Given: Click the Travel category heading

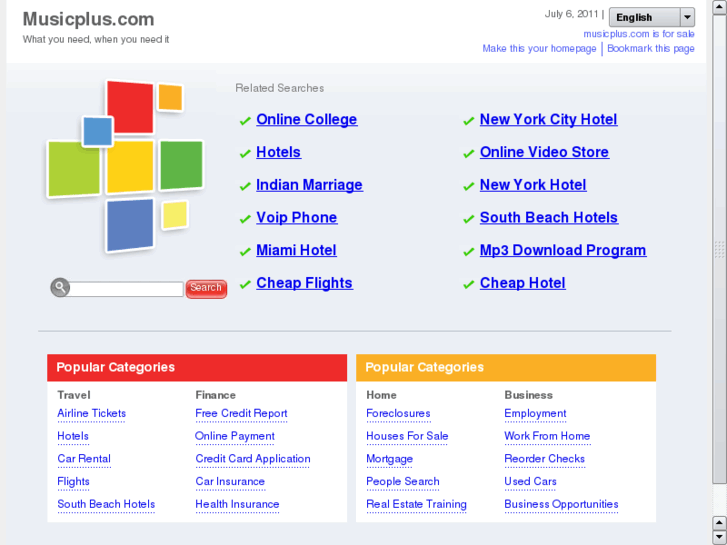Looking at the screenshot, I should click(x=74, y=395).
